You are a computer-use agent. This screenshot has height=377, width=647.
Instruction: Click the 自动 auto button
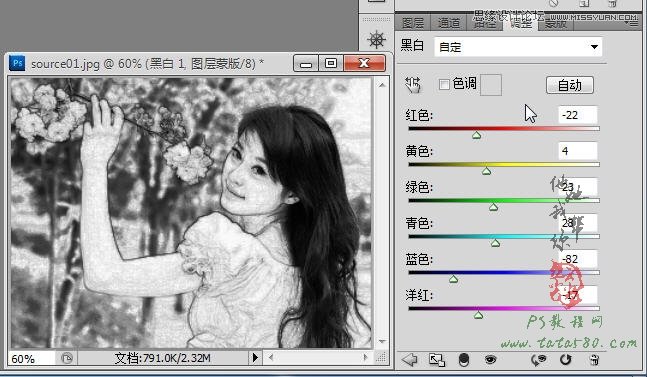[570, 85]
